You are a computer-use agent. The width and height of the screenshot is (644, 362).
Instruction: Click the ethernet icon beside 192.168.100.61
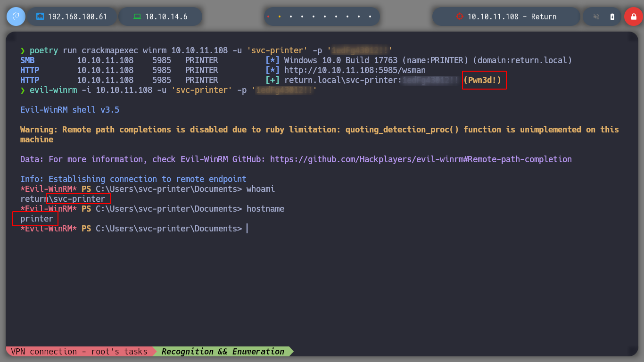point(40,16)
